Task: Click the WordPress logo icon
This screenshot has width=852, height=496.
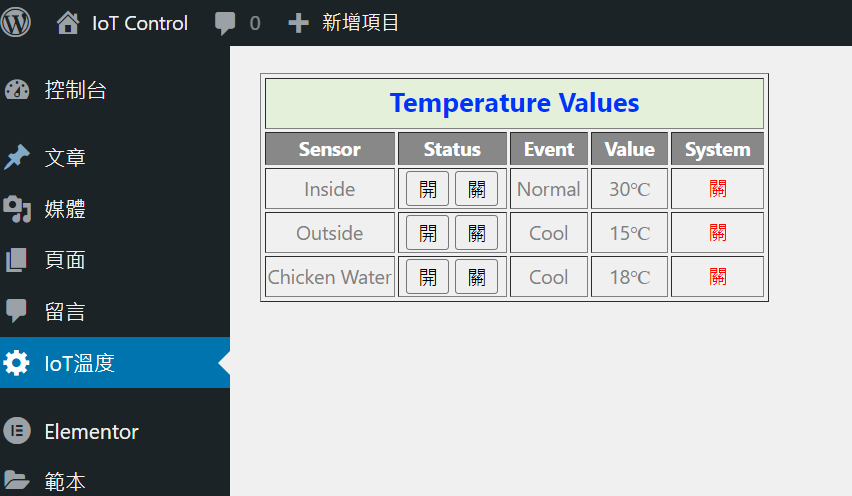Action: (x=16, y=22)
